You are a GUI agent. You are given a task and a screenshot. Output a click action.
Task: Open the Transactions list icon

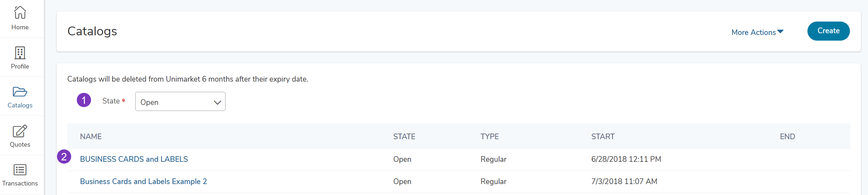click(20, 170)
